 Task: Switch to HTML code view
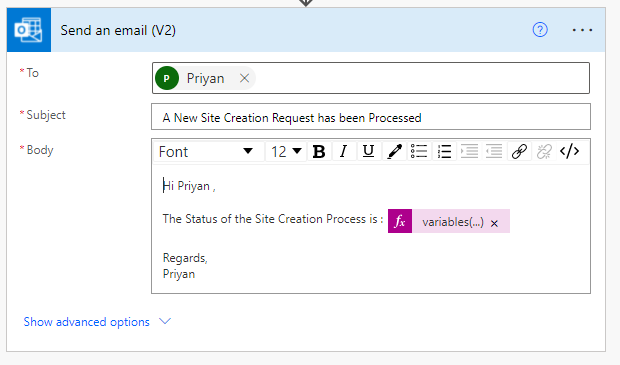pos(569,151)
